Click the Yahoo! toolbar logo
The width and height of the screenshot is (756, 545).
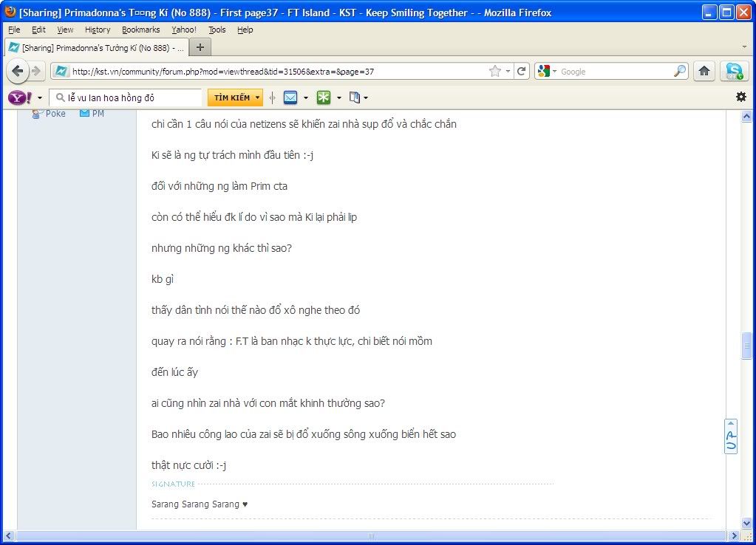pyautogui.click(x=20, y=97)
